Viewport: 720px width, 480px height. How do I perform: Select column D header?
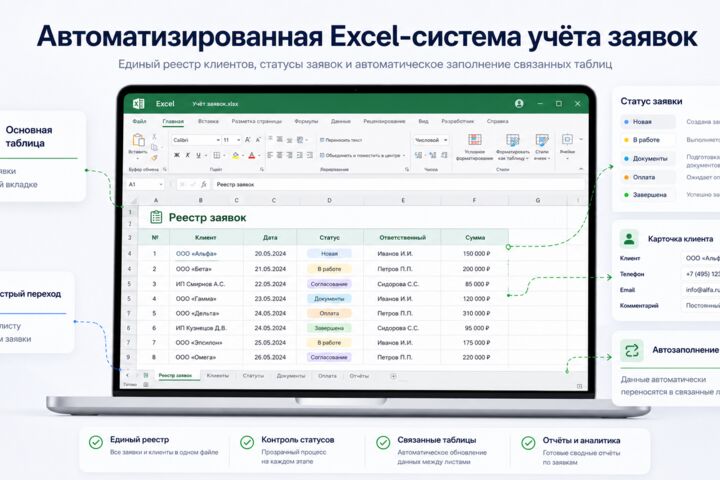point(330,200)
